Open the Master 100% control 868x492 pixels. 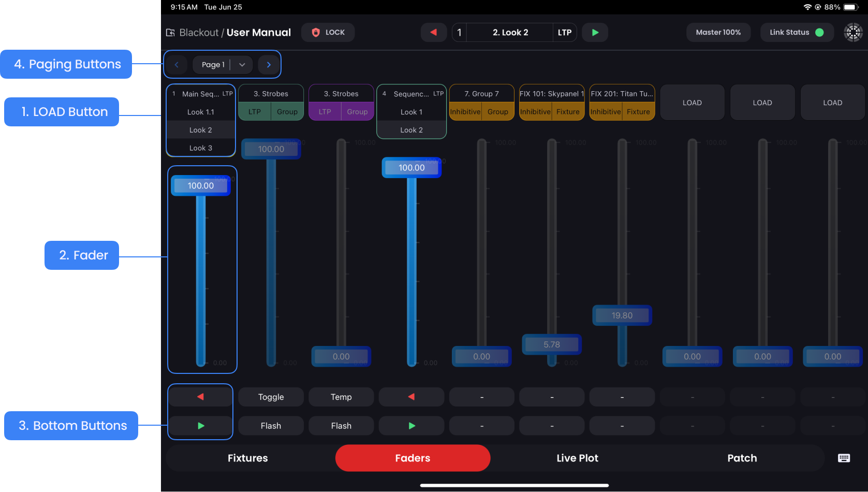point(718,32)
